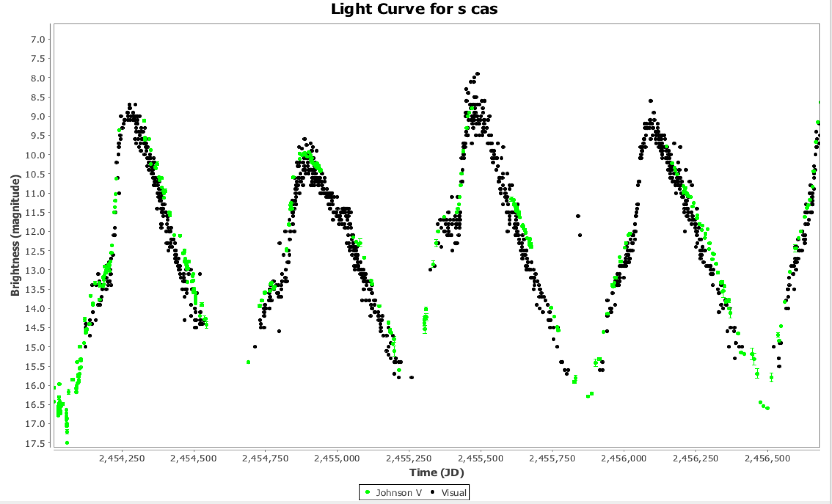Select the 'Visual' legend label
The image size is (832, 504).
pyautogui.click(x=454, y=493)
